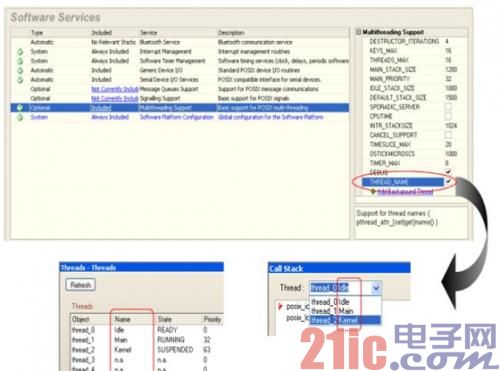Image resolution: width=500 pixels, height=371 pixels.
Task: Select thread_1 in the Threads table
Action: 83,340
